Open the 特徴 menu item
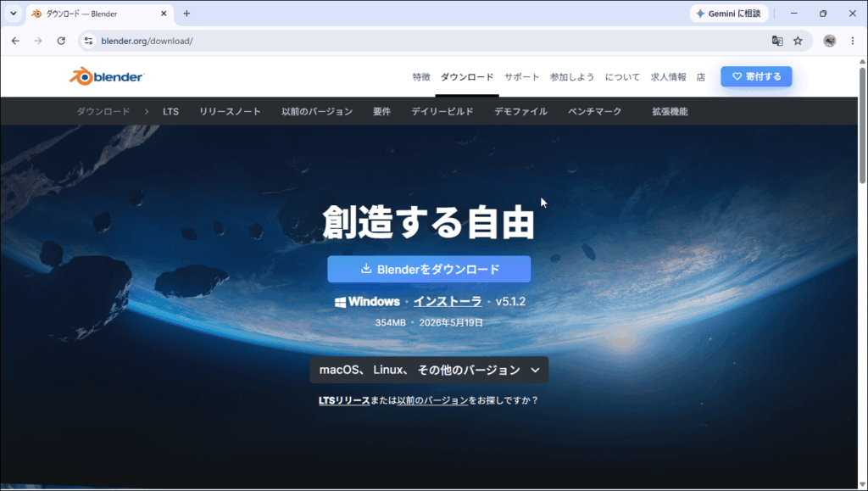 [x=421, y=77]
